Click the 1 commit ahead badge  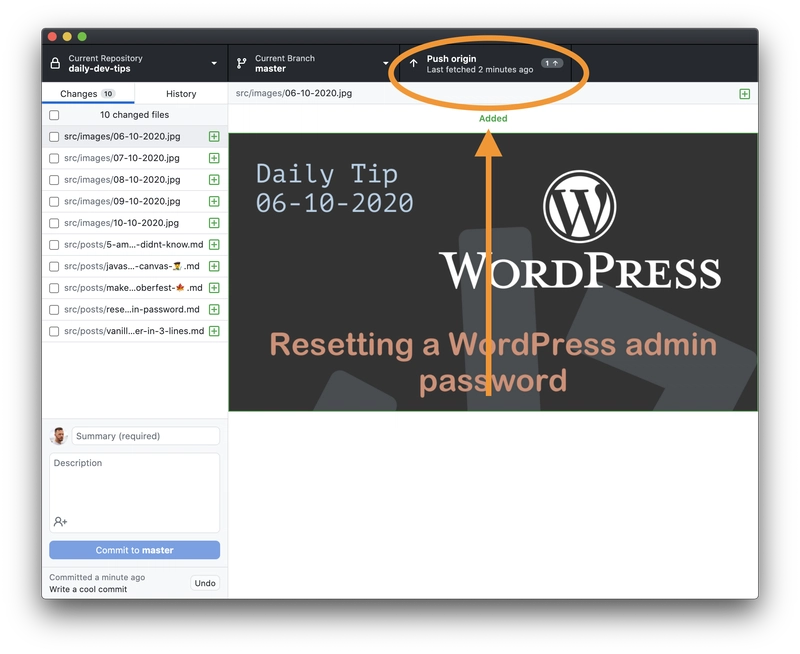(x=552, y=63)
